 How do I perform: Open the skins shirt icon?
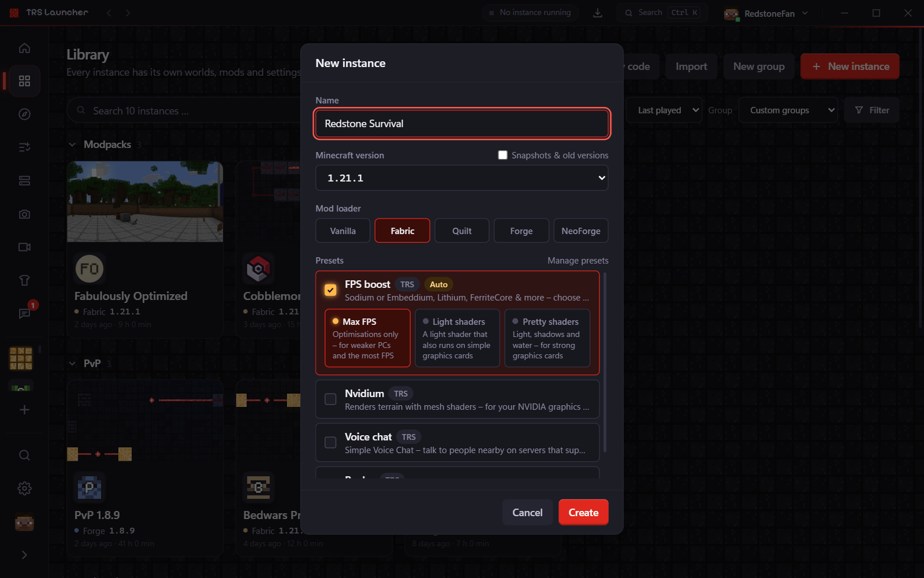(x=24, y=280)
